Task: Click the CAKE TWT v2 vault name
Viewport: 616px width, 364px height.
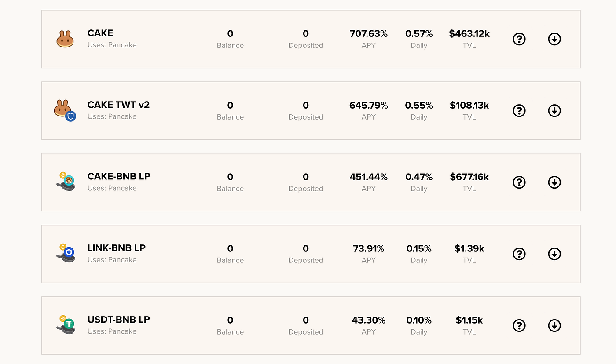Action: (118, 105)
